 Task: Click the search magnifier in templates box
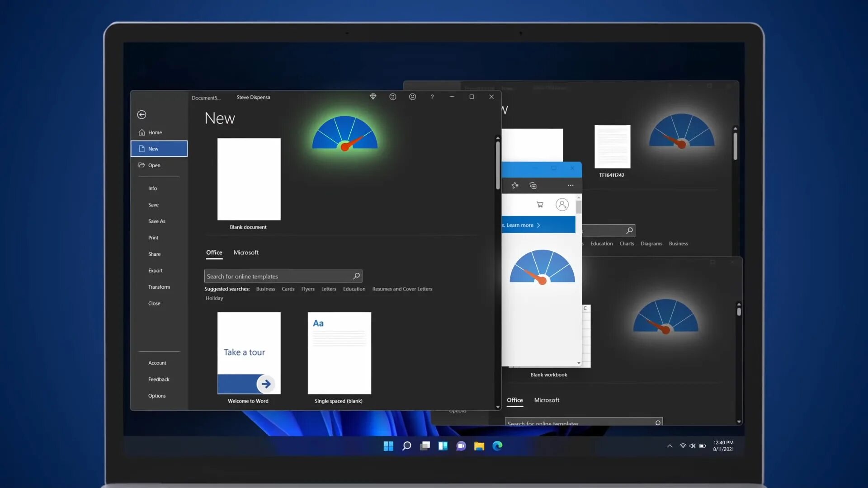[x=356, y=276]
